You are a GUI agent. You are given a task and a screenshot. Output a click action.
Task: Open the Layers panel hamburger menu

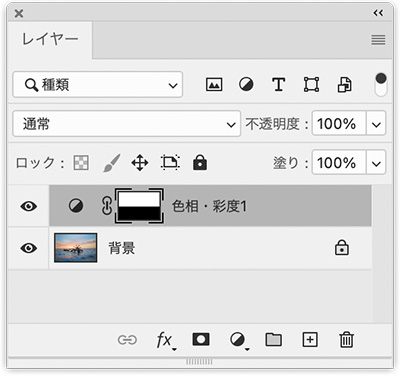pyautogui.click(x=378, y=40)
